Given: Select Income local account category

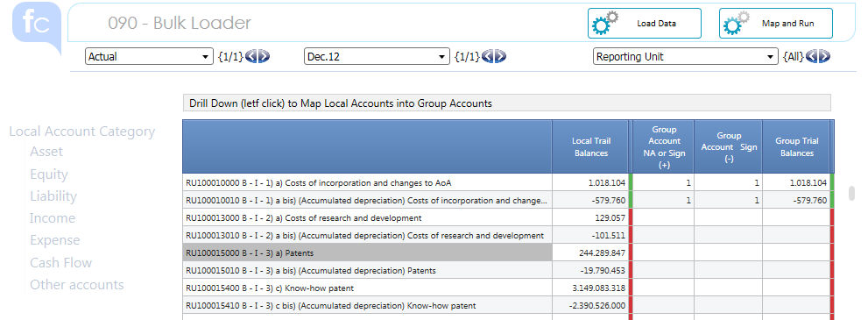Looking at the screenshot, I should (52, 218).
